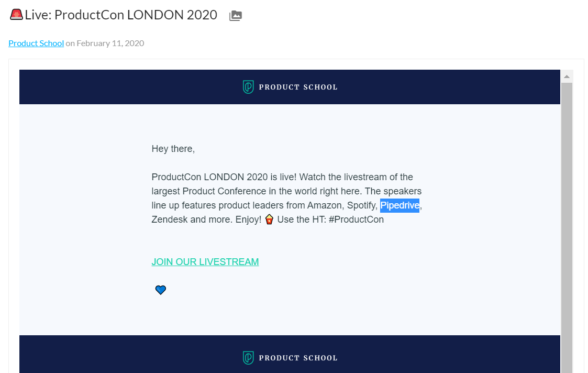Viewport: 588px width, 373px height.
Task: Click the PRODUCT SCHOOL wordmark in top banner
Action: [298, 87]
